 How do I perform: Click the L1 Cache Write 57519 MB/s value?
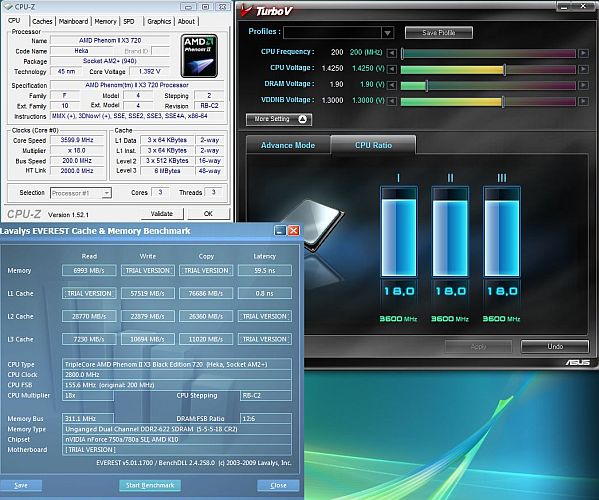click(147, 293)
